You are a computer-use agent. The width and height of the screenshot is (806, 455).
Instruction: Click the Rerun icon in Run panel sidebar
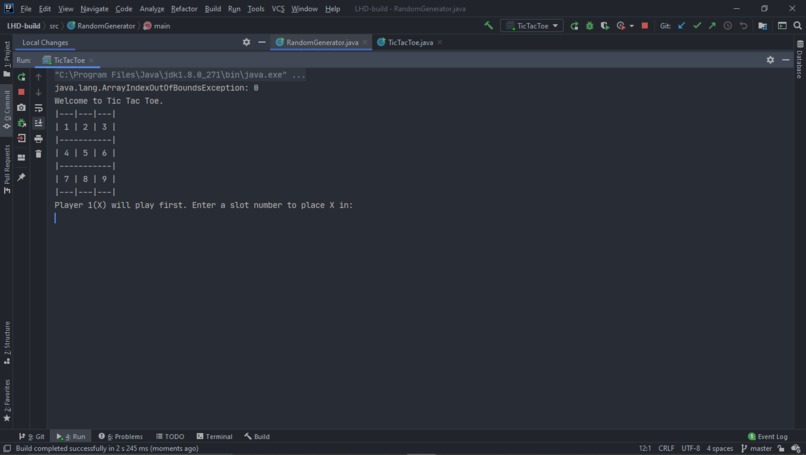(x=21, y=77)
